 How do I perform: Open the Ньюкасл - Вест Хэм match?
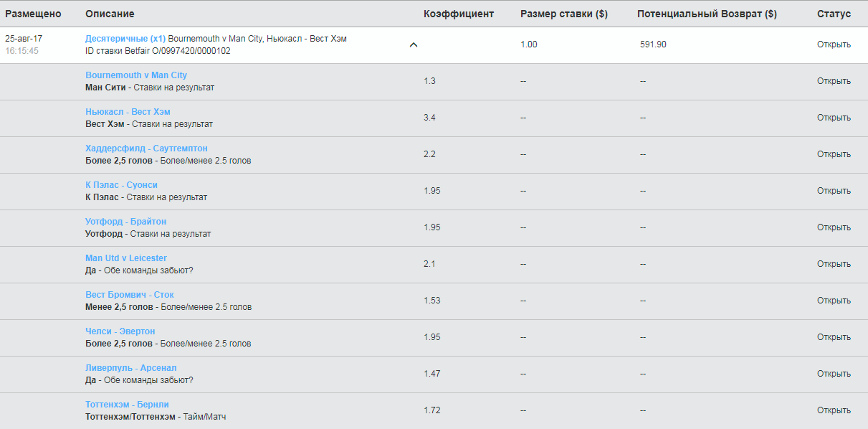[128, 112]
